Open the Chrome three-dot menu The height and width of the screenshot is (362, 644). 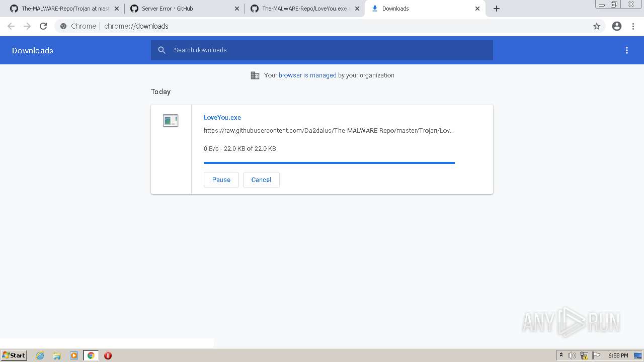633,26
